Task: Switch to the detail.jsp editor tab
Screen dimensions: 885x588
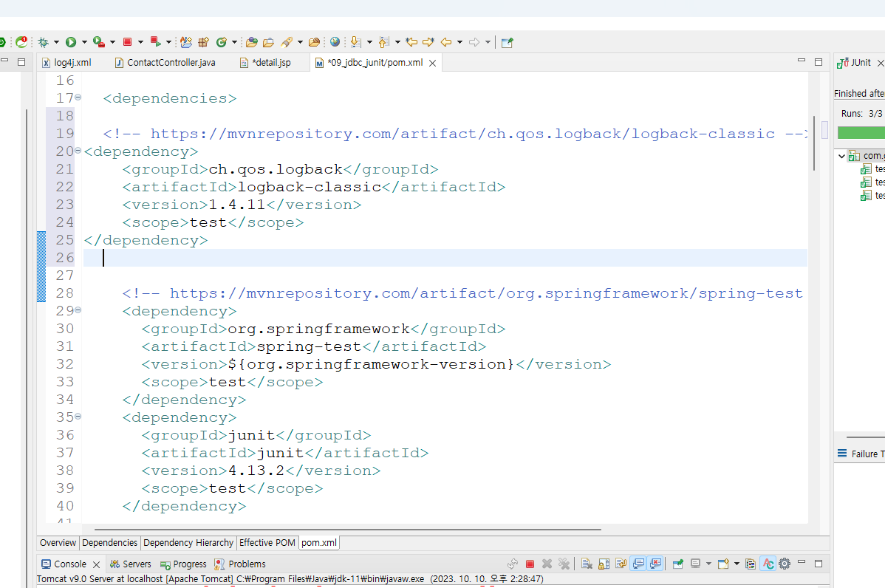Action: pos(266,63)
